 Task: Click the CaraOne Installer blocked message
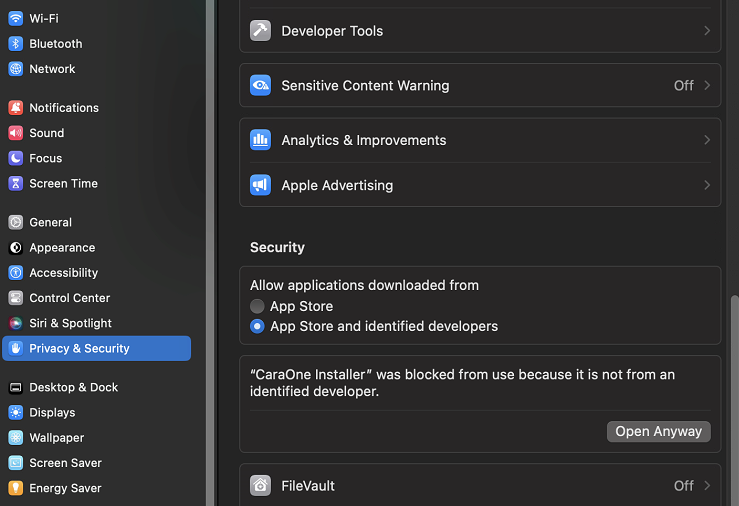[x=462, y=383]
